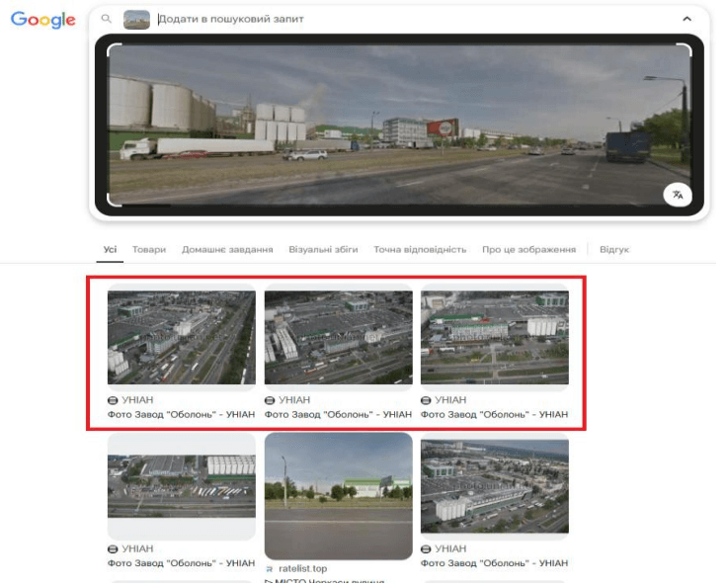
Task: Click УНІАН source icon under middle top result
Action: point(270,400)
